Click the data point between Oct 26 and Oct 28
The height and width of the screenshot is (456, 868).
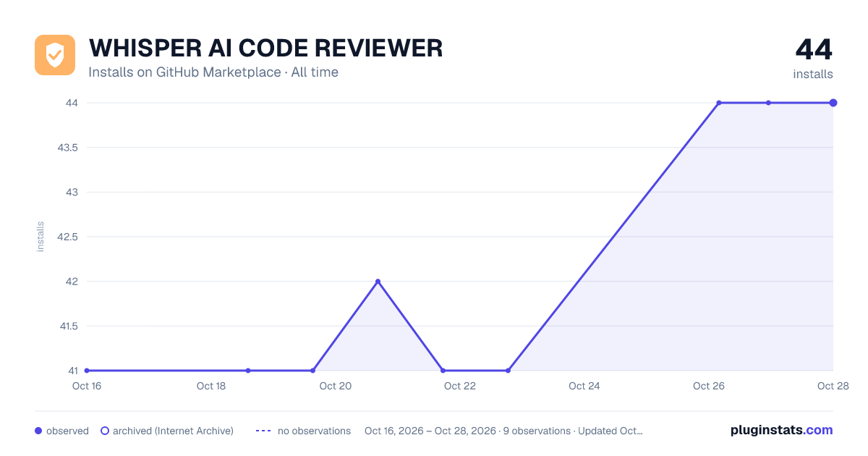click(768, 103)
